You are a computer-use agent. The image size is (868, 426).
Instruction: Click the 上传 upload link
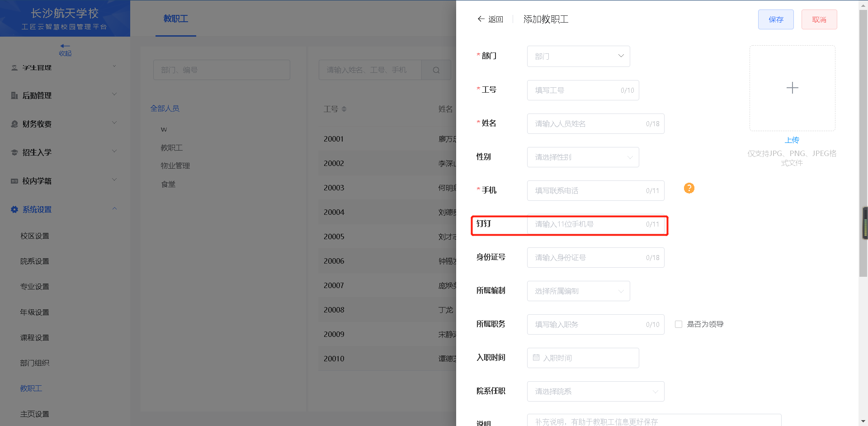(792, 140)
